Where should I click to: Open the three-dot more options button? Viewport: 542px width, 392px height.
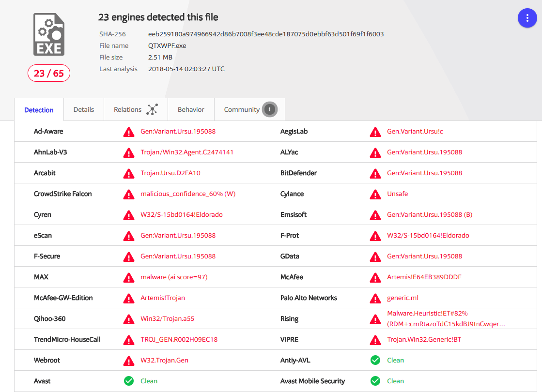point(527,18)
